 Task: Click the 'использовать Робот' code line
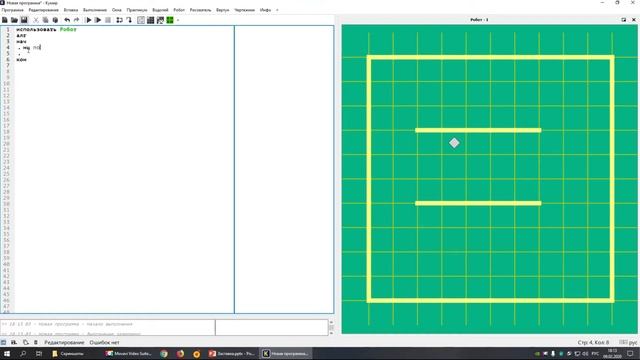click(x=47, y=29)
